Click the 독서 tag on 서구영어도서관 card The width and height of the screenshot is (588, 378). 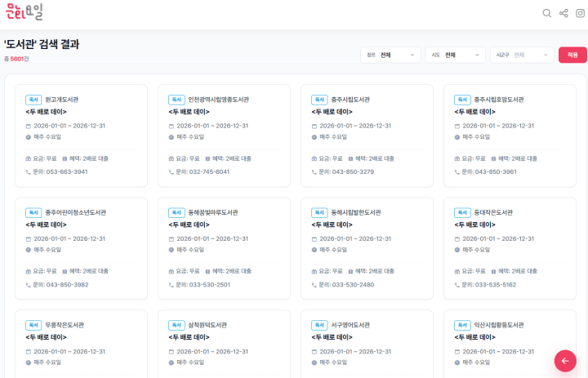[319, 325]
